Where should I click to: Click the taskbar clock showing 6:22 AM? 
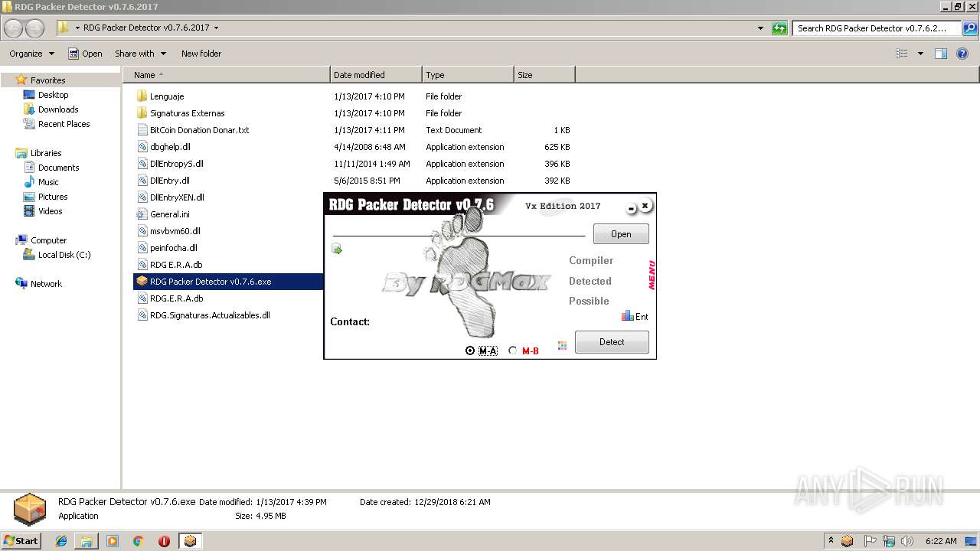pos(940,541)
